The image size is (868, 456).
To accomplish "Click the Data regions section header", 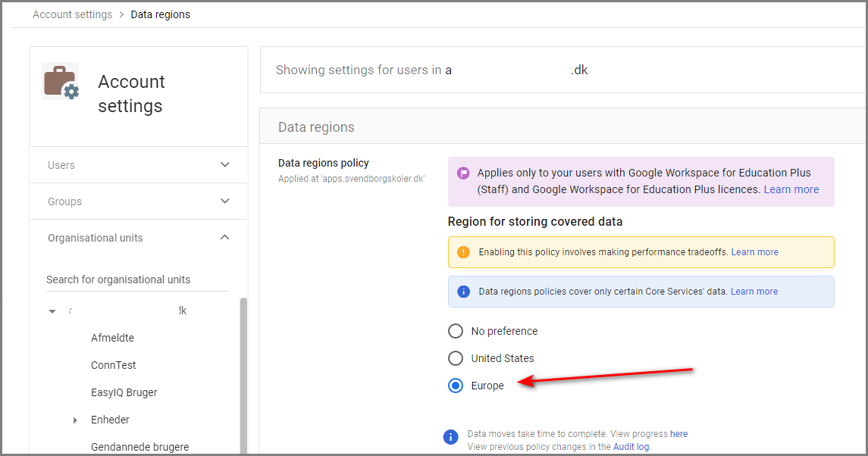I will pos(316,127).
